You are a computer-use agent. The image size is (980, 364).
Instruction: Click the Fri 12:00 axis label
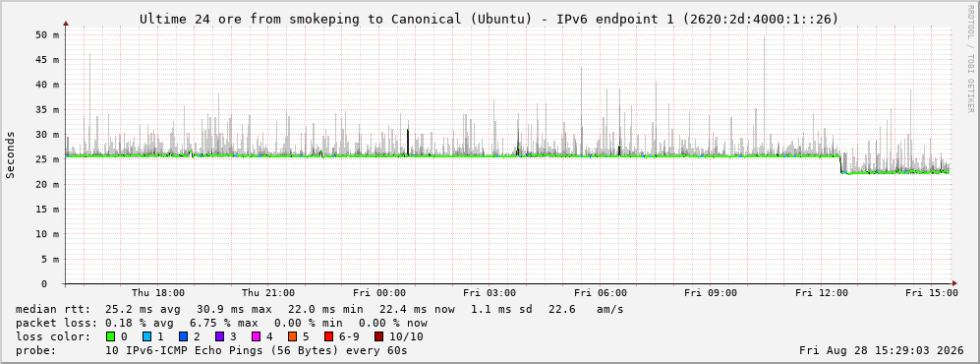pyautogui.click(x=822, y=293)
